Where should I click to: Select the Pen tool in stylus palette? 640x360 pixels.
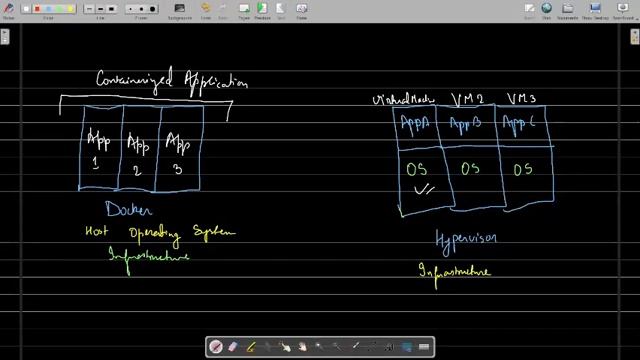pyautogui.click(x=216, y=347)
